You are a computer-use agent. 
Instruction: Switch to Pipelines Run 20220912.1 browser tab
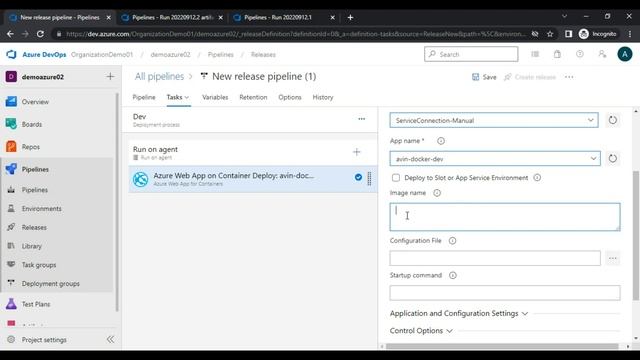point(284,18)
